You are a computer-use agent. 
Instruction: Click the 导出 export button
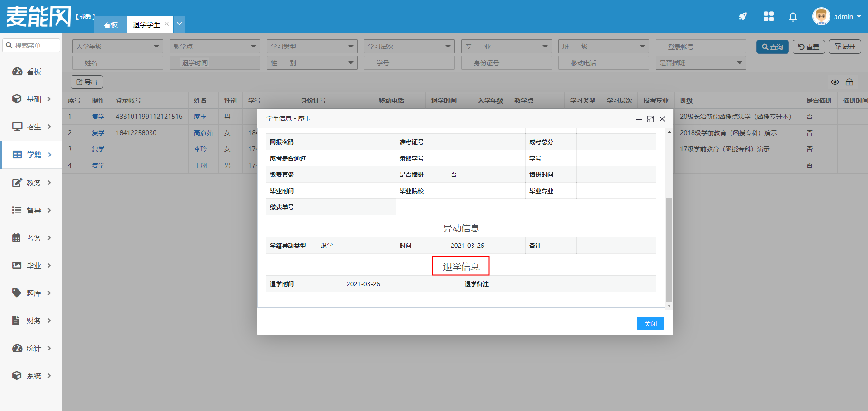tap(87, 82)
